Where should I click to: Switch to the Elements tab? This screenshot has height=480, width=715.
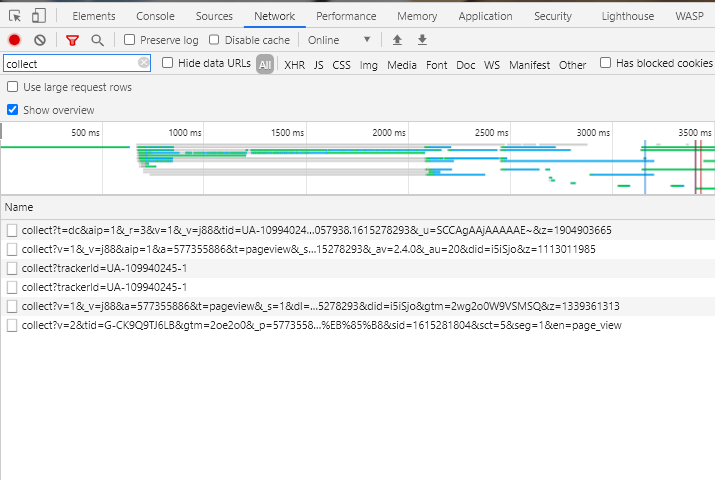tap(94, 16)
